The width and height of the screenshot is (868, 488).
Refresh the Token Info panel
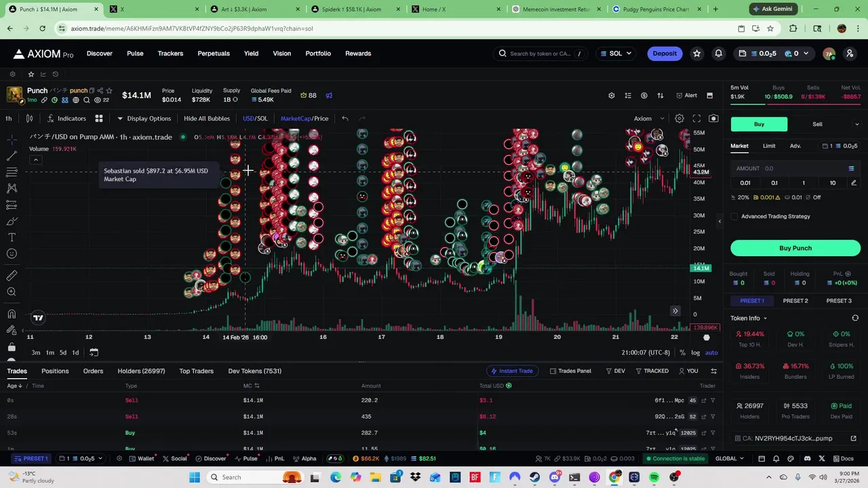click(x=855, y=318)
